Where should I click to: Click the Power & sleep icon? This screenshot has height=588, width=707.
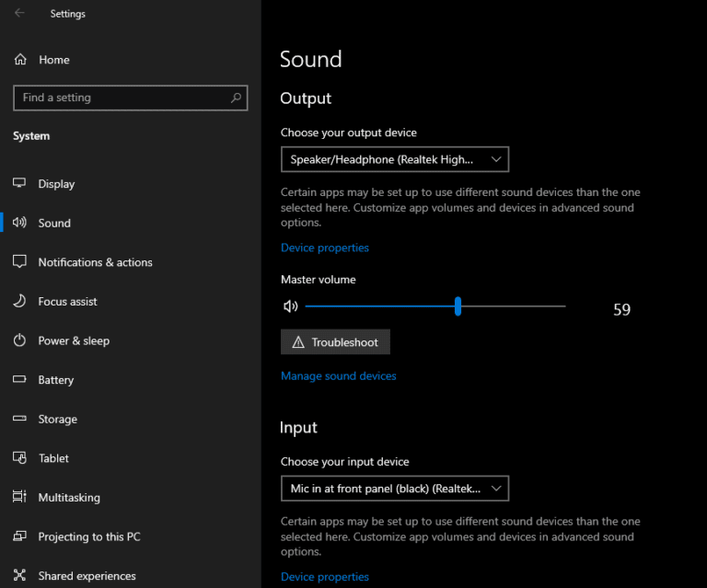[x=19, y=340]
